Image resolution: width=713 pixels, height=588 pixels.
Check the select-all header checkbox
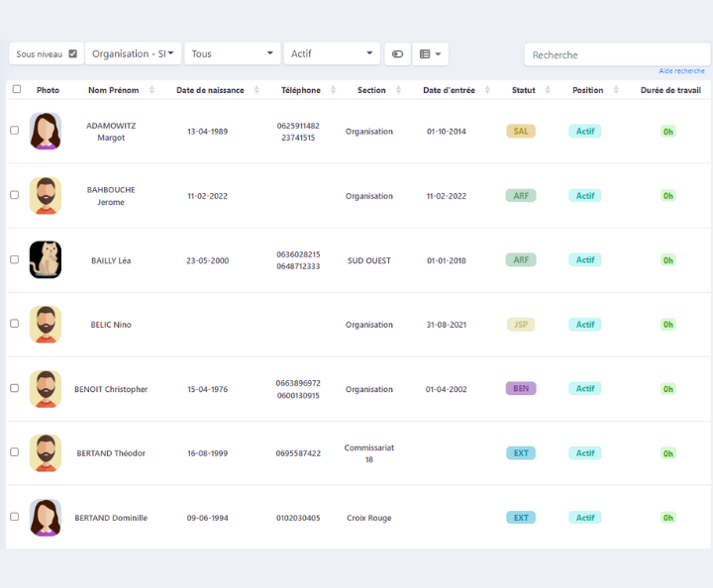[x=17, y=89]
